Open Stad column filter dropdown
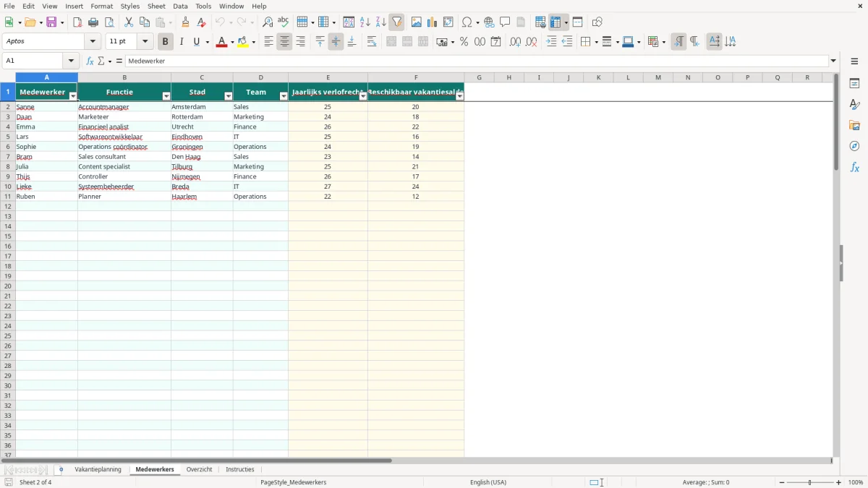 point(229,96)
